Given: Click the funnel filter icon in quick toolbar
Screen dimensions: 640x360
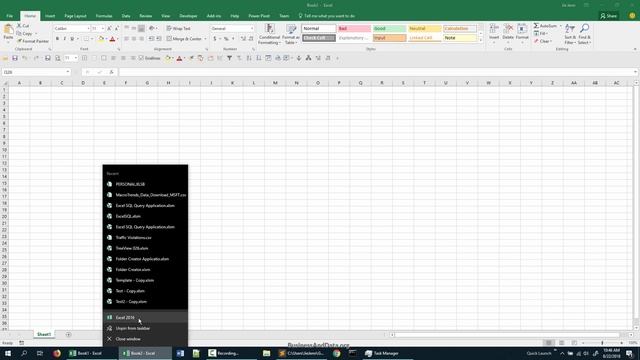Looking at the screenshot, I should (229, 58).
